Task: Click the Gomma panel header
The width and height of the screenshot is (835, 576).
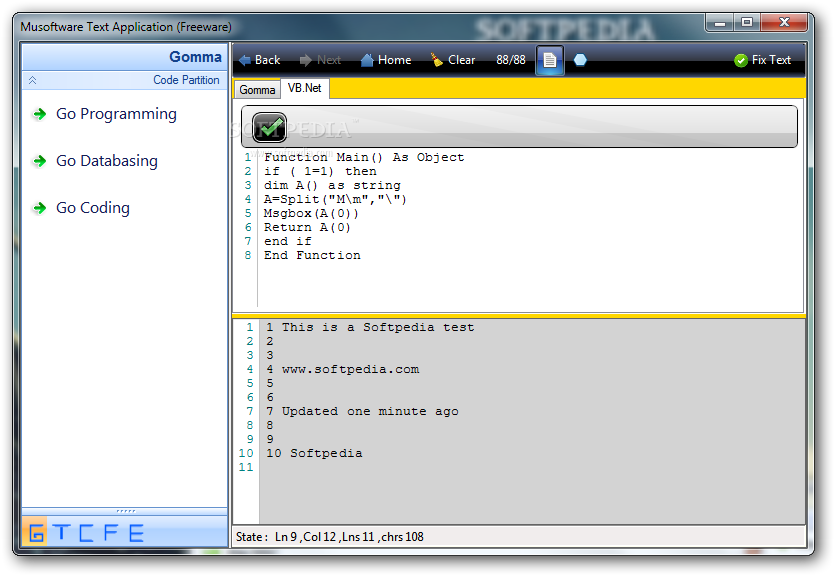Action: click(125, 57)
